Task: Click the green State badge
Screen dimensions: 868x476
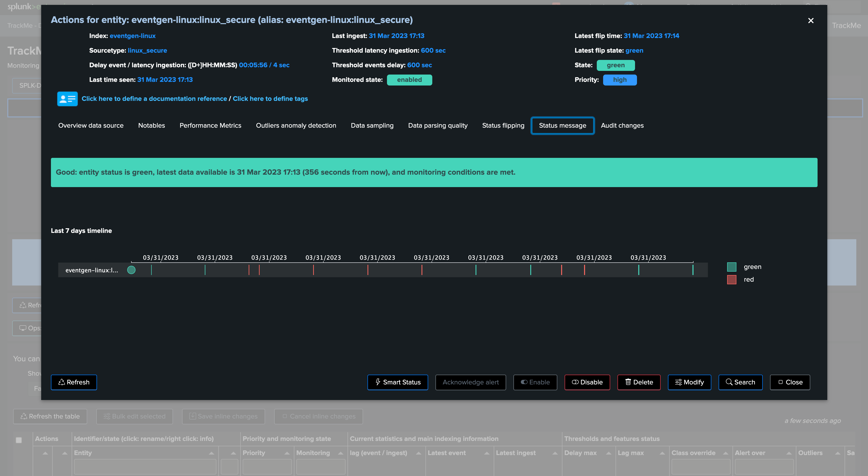Action: (616, 65)
